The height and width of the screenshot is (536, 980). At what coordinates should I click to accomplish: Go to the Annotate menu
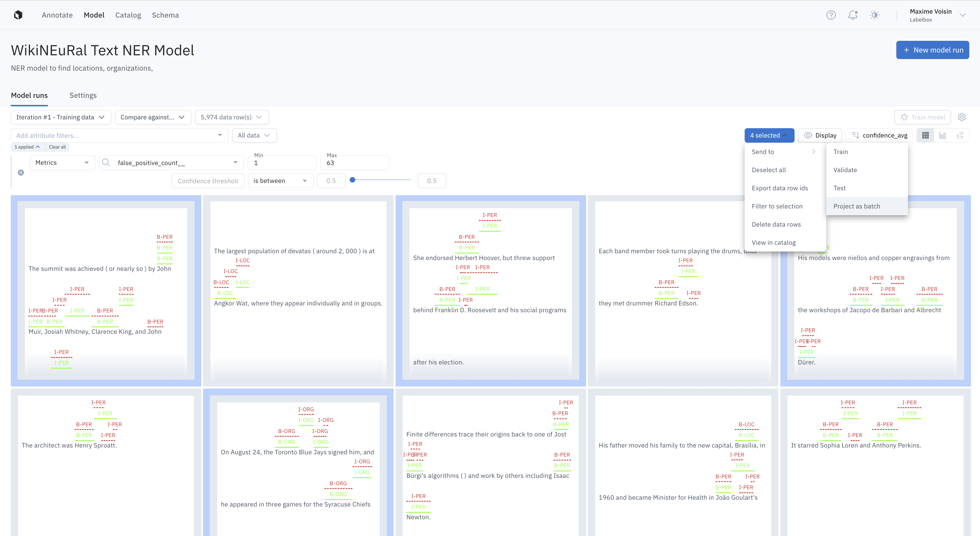[x=57, y=15]
